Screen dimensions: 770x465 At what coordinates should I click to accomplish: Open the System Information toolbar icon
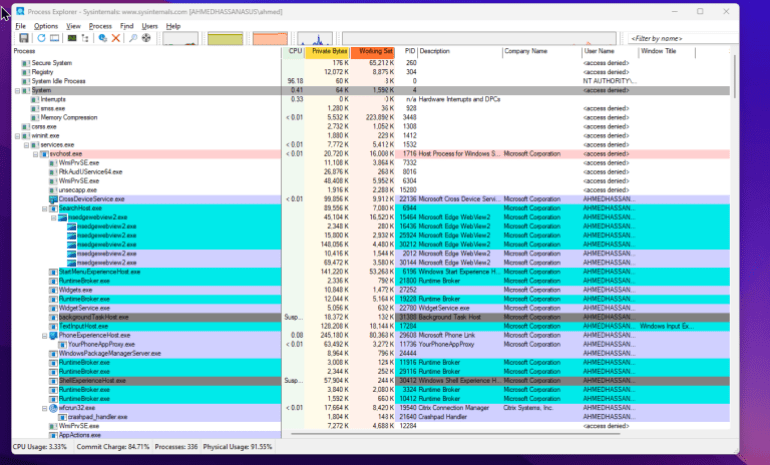(x=72, y=37)
